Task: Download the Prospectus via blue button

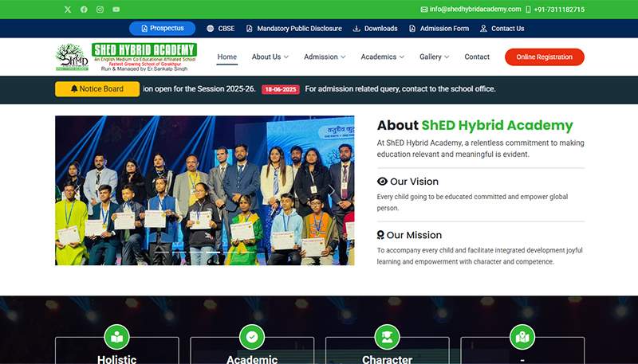Action: point(162,28)
